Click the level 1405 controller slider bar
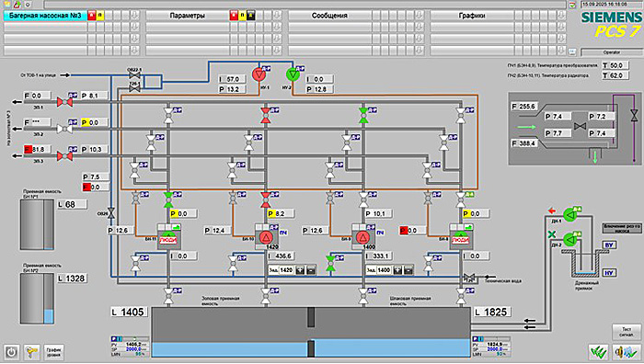 click(135, 339)
